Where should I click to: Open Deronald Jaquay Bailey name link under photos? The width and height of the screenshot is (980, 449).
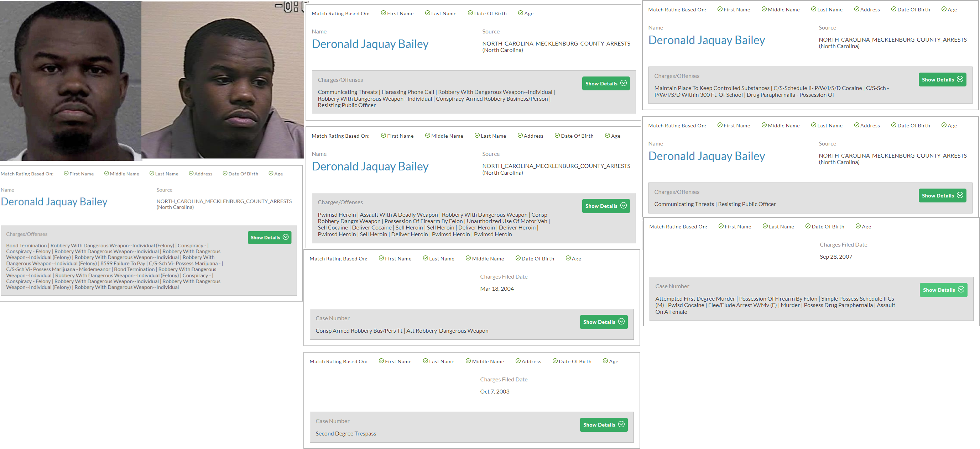click(x=54, y=201)
